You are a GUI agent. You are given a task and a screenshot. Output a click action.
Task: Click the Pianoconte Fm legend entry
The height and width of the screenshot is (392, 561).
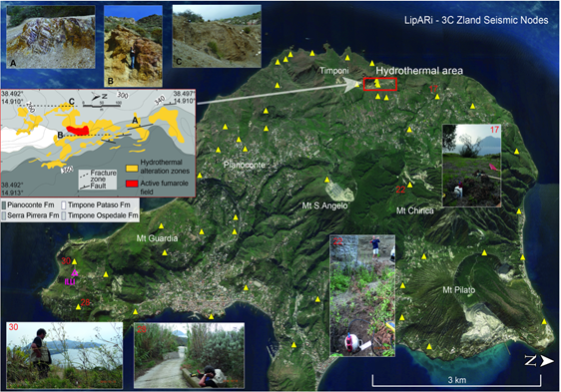tap(28, 204)
